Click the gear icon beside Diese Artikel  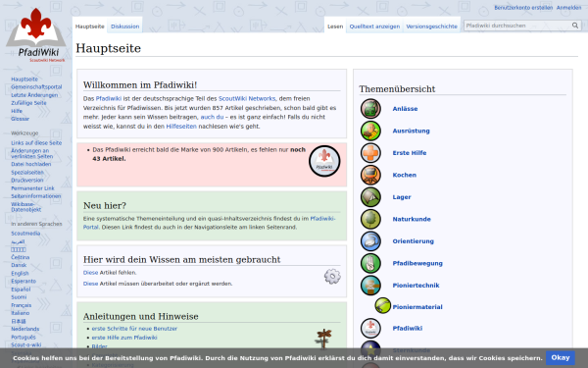click(332, 277)
